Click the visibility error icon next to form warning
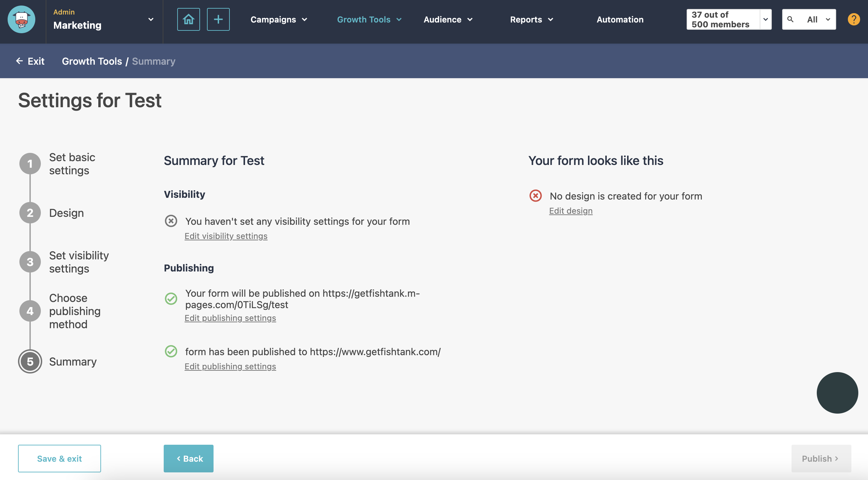Viewport: 868px width, 480px height. point(170,221)
